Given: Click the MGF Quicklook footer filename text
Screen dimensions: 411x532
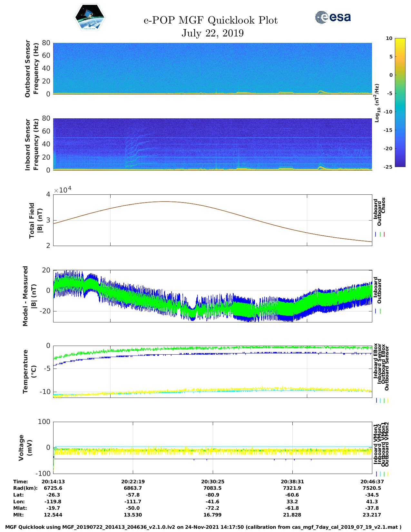Looking at the screenshot, I should 203,527.
